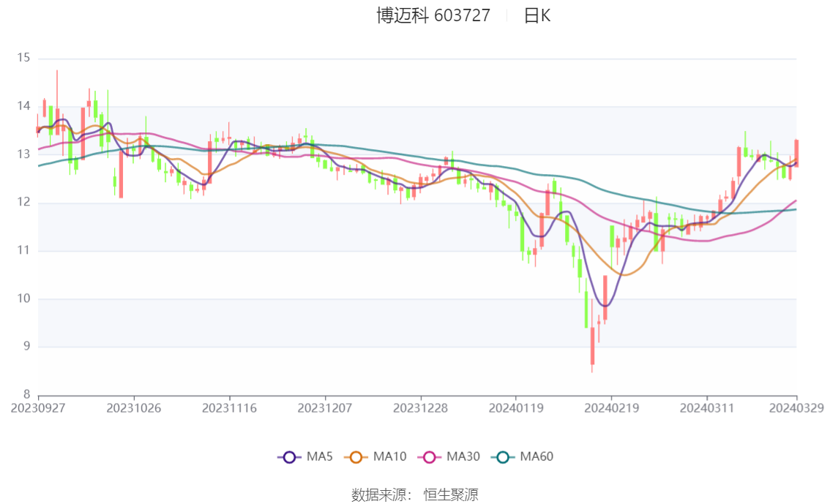Click the pink MA30 legend circle marker

[430, 457]
